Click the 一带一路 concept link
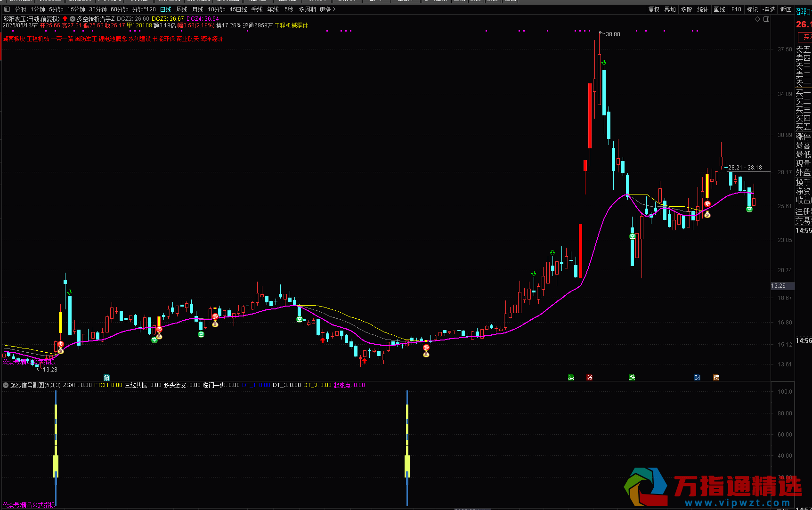 pyautogui.click(x=62, y=39)
